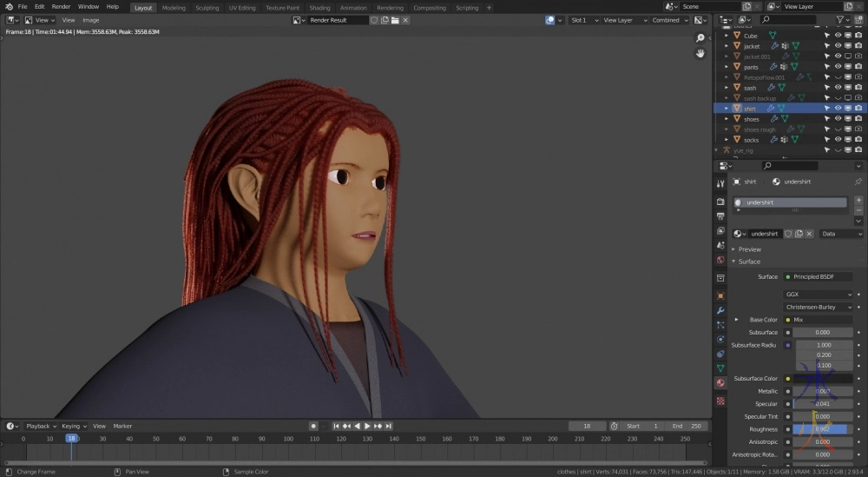
Task: Switch to the Shading workspace tab
Action: (x=319, y=8)
